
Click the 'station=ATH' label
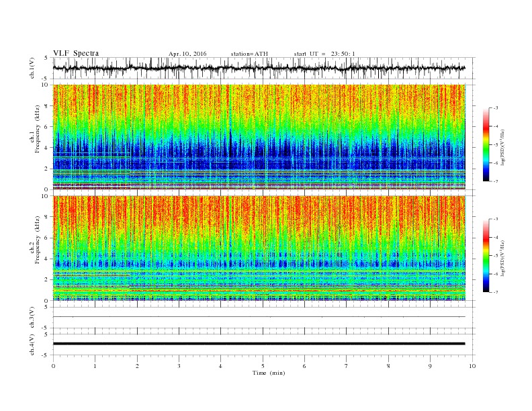(x=249, y=54)
